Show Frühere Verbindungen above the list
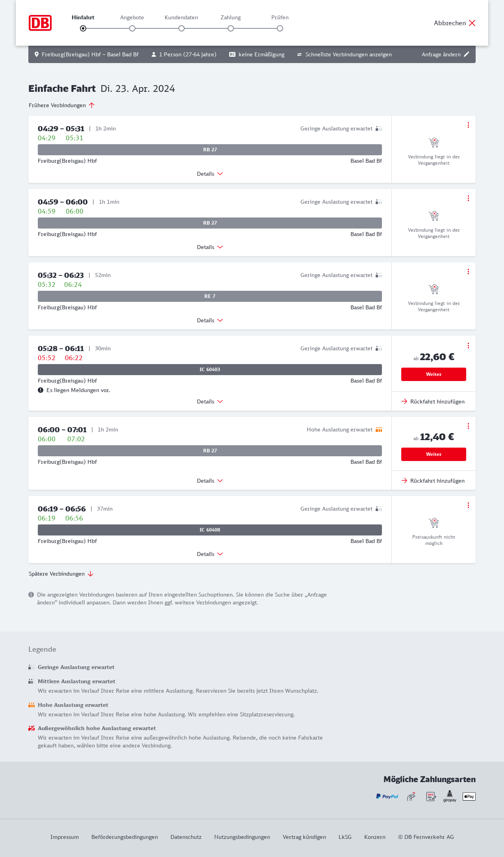Image resolution: width=504 pixels, height=857 pixels. pyautogui.click(x=62, y=105)
